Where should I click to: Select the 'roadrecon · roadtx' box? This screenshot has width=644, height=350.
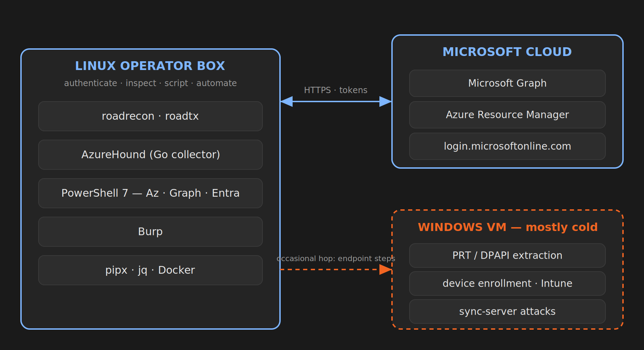pyautogui.click(x=150, y=116)
